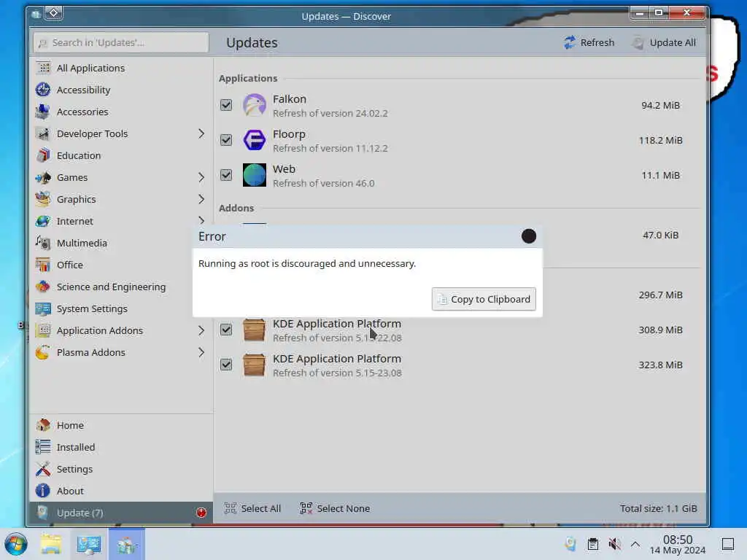Uncheck the Falkon update checkbox
The width and height of the screenshot is (747, 560).
pyautogui.click(x=226, y=105)
